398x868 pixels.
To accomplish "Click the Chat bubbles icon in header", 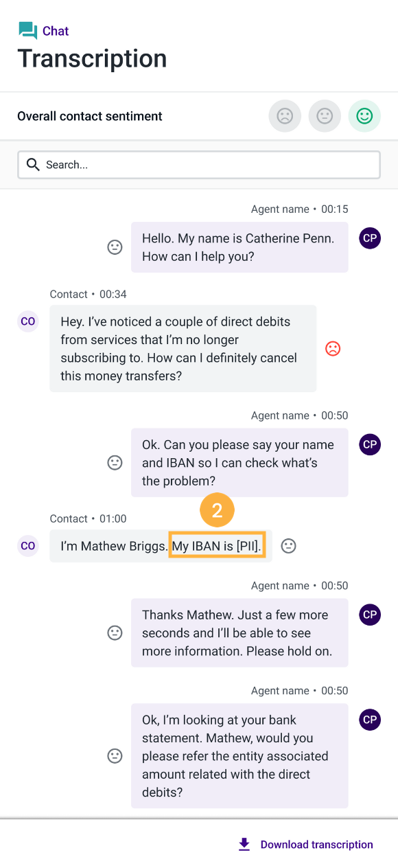I will [28, 31].
